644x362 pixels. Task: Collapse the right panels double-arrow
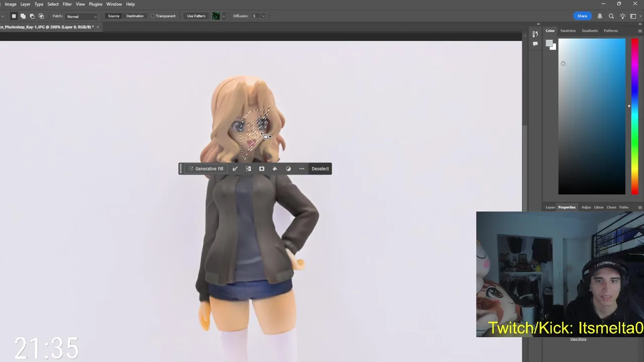(x=640, y=24)
